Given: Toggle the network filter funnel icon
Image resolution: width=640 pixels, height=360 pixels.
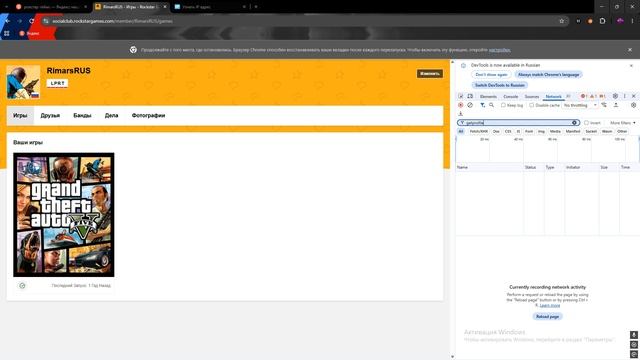Looking at the screenshot, I should 482,105.
